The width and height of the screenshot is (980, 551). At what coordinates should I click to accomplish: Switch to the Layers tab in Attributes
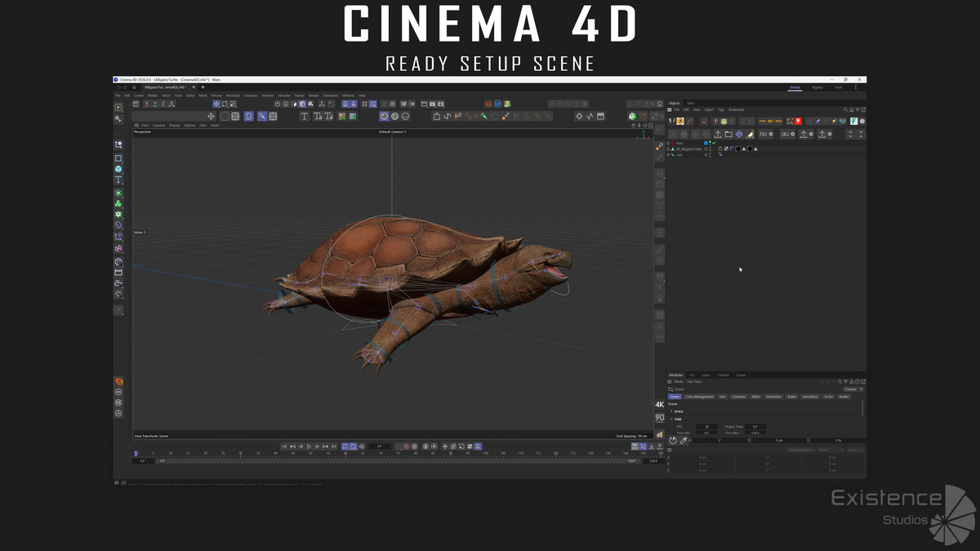pyautogui.click(x=706, y=375)
